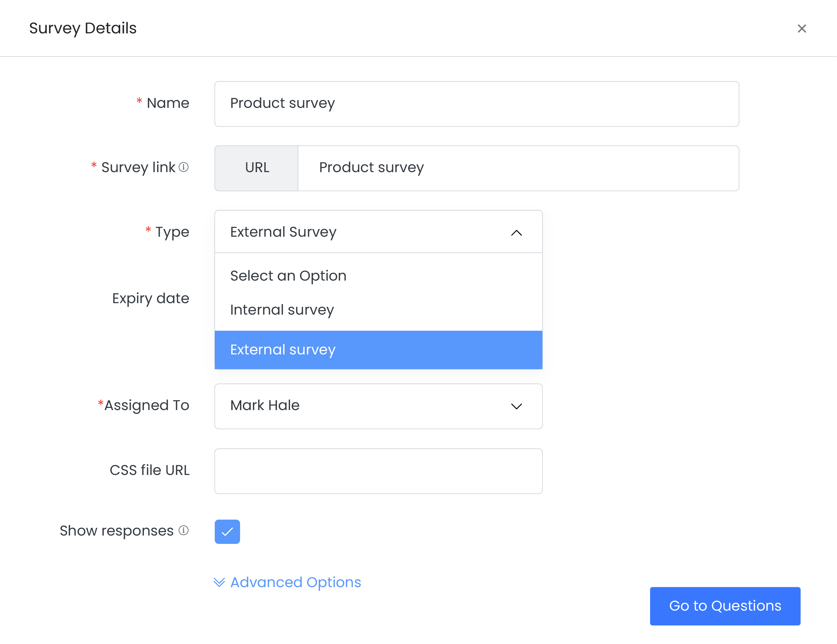The image size is (837, 644).
Task: Click the Survey Details title text
Action: point(83,28)
